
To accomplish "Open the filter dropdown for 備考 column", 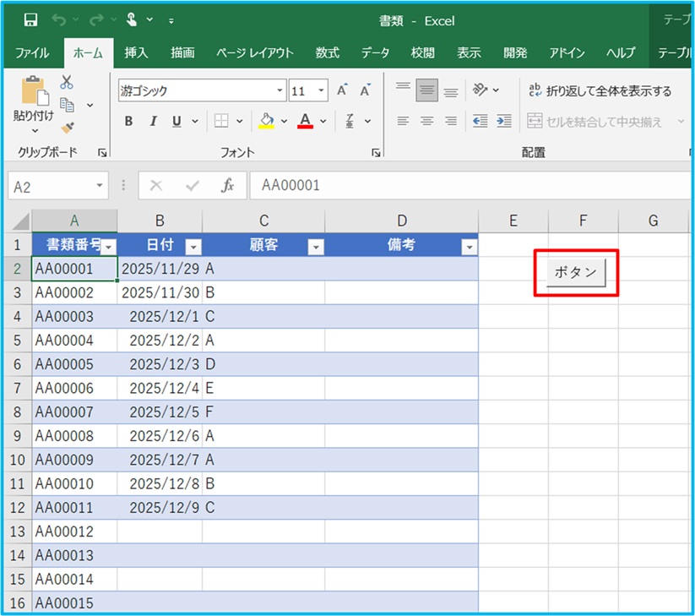I will [469, 247].
